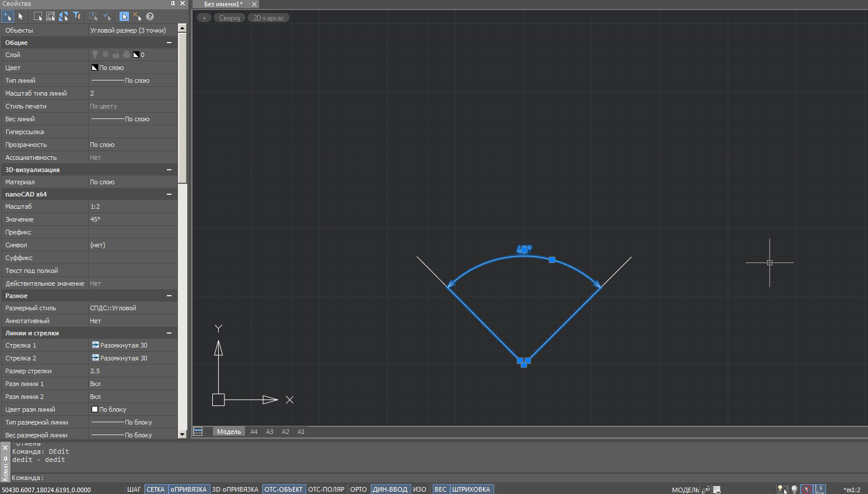Switch to the A4 layout tab

(254, 432)
